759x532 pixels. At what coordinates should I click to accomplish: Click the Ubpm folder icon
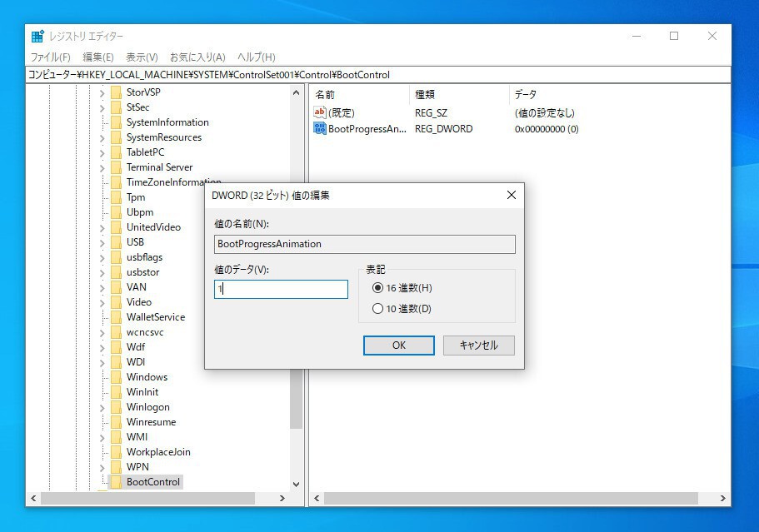[x=116, y=212]
